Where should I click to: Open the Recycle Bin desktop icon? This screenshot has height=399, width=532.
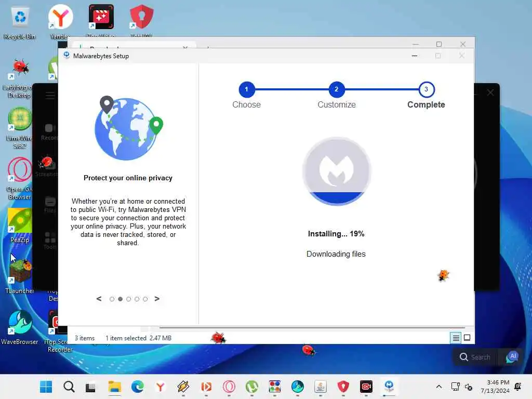pyautogui.click(x=20, y=22)
